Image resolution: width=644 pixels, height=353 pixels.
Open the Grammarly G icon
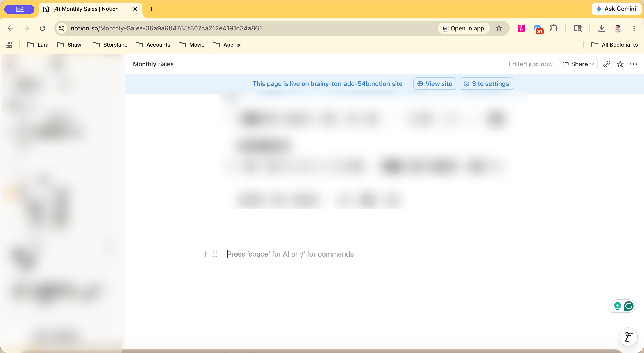pyautogui.click(x=629, y=306)
